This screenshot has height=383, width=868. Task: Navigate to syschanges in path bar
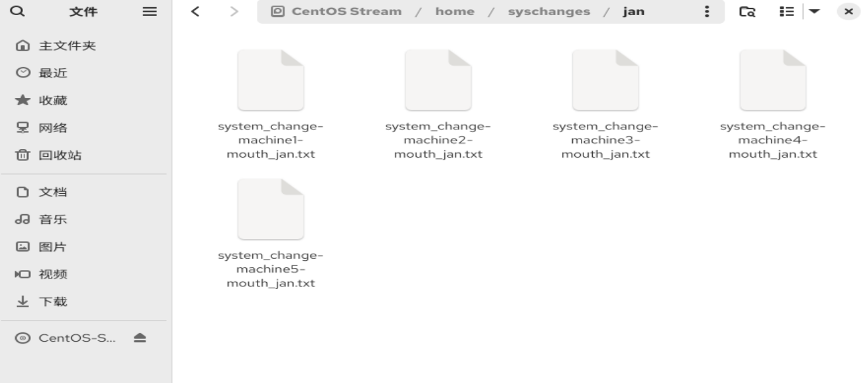(x=549, y=12)
